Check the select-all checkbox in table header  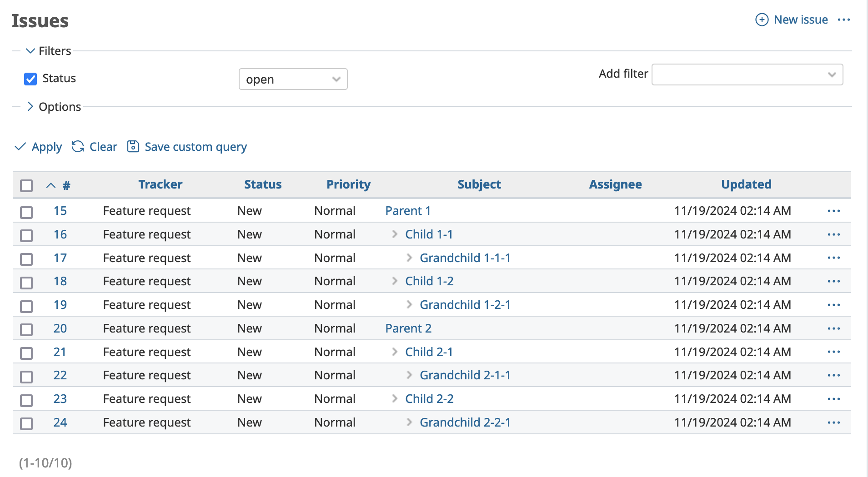(26, 185)
